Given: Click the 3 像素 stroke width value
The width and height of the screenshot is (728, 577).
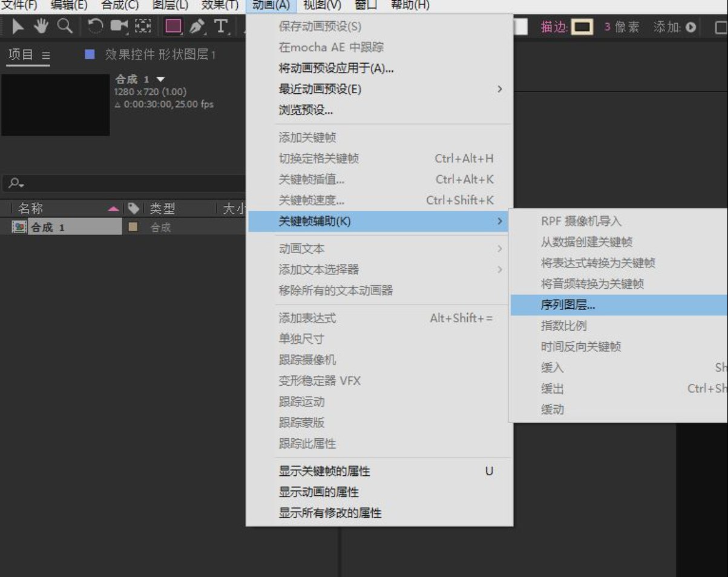Looking at the screenshot, I should [621, 27].
